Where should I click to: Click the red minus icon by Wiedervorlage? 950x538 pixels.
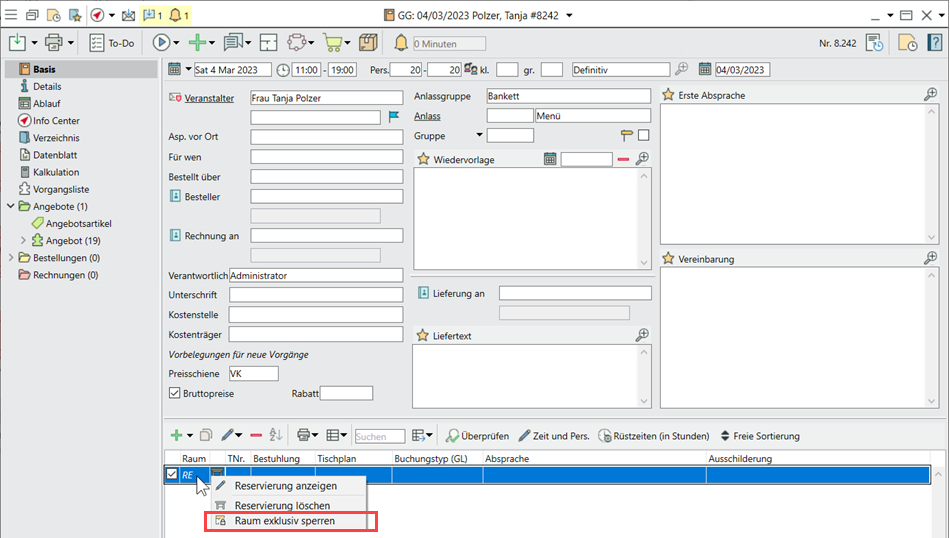[623, 159]
